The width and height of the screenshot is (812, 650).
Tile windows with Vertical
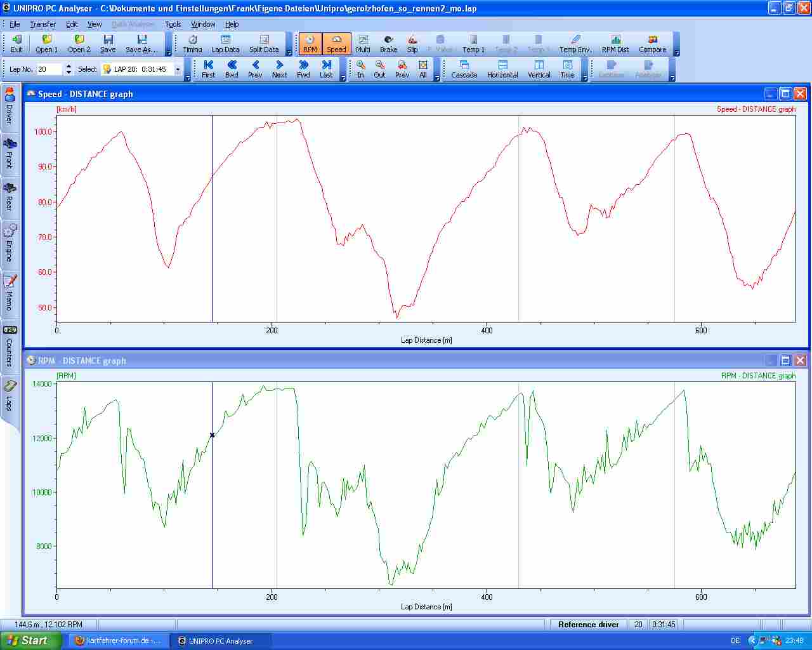539,69
